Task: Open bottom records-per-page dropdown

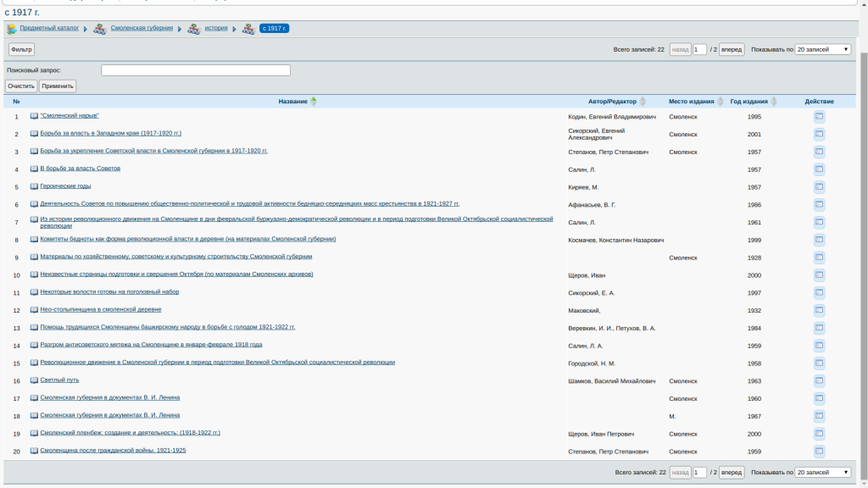Action: click(822, 473)
